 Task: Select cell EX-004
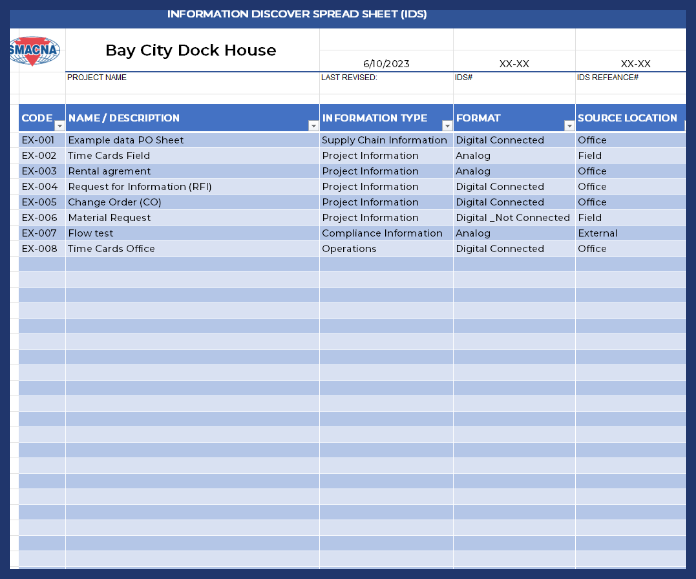(x=42, y=187)
